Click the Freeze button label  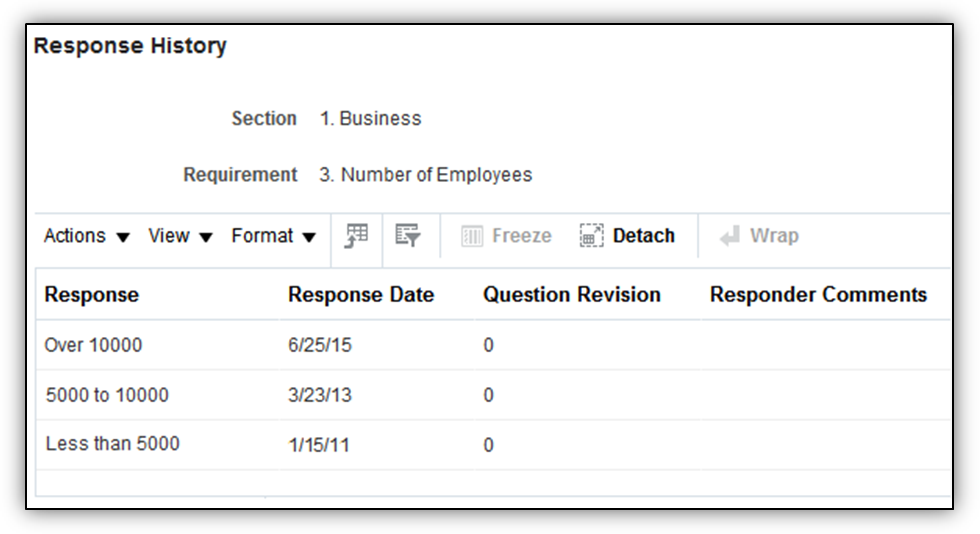pos(521,236)
